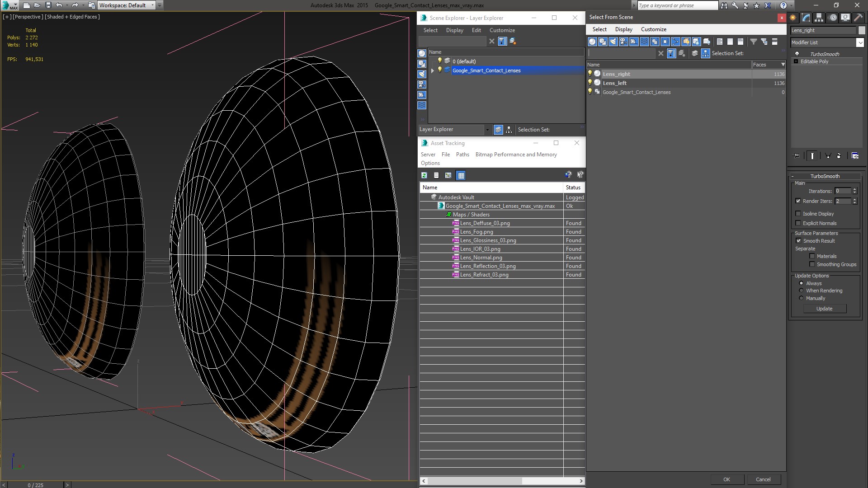The width and height of the screenshot is (868, 488).
Task: Toggle Render Iters checkbox in TurboSmooth
Action: point(798,201)
